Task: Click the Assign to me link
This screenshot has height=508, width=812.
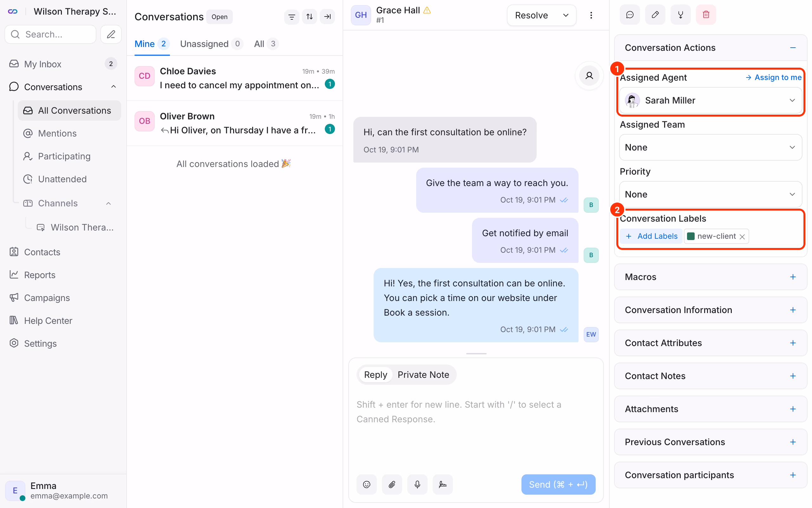Action: (x=773, y=77)
